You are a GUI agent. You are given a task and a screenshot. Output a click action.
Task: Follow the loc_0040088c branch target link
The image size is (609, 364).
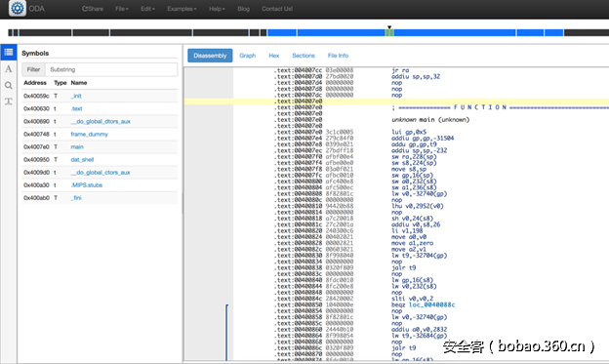pyautogui.click(x=432, y=304)
